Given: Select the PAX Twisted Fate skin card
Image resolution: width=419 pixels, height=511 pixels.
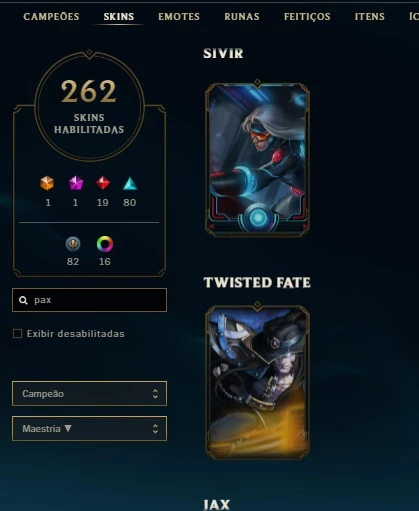Looking at the screenshot, I should pyautogui.click(x=257, y=382).
